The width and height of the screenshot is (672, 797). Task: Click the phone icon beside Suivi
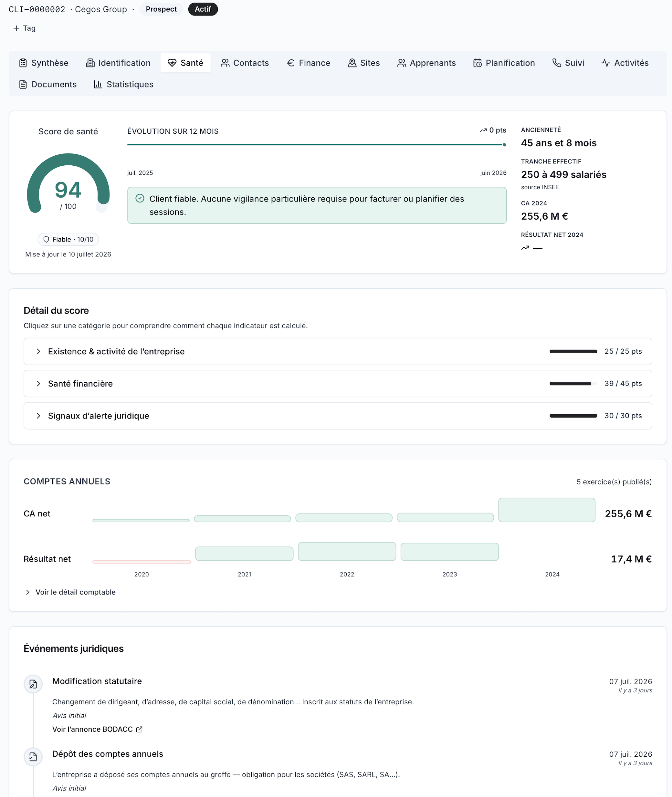pyautogui.click(x=557, y=63)
